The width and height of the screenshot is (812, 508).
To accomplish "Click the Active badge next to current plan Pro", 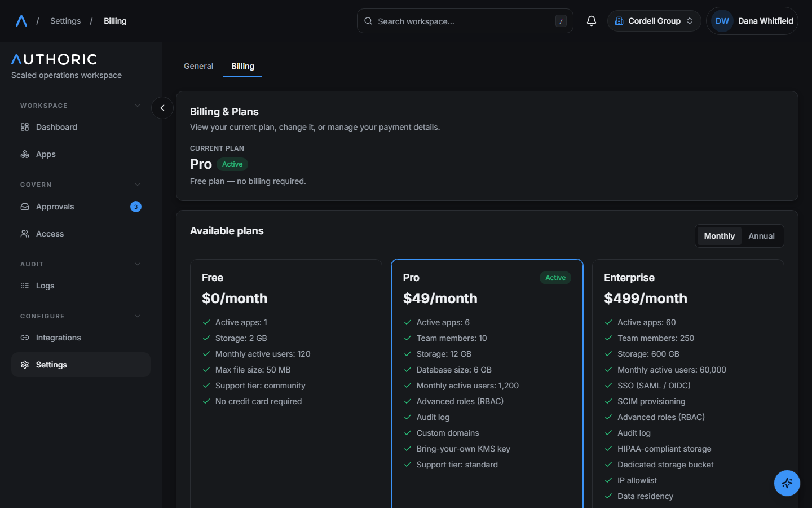I will coord(232,164).
